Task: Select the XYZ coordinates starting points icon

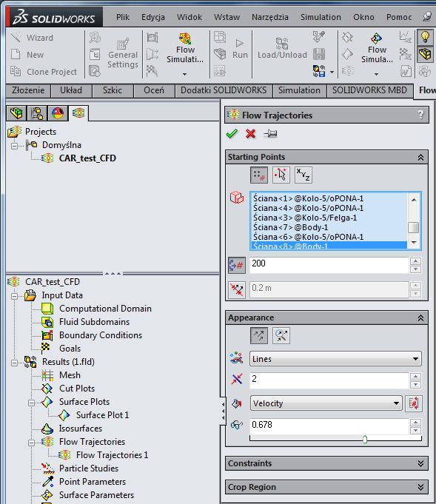Action: tap(303, 175)
